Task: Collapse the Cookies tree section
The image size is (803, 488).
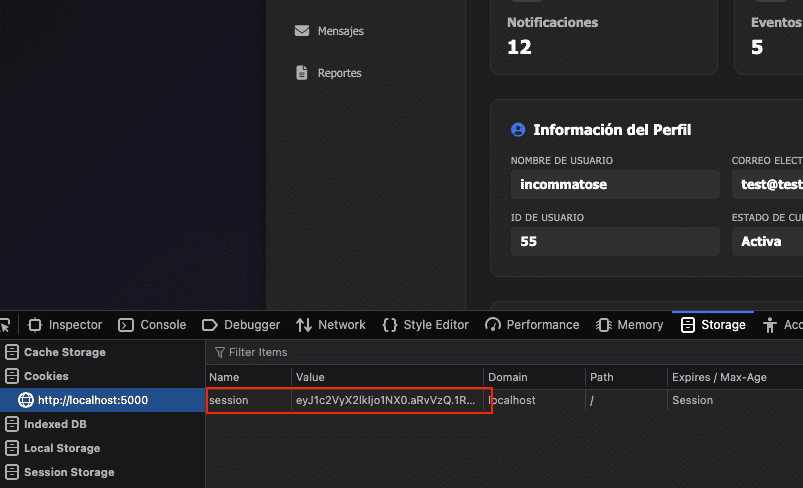Action: (x=46, y=376)
